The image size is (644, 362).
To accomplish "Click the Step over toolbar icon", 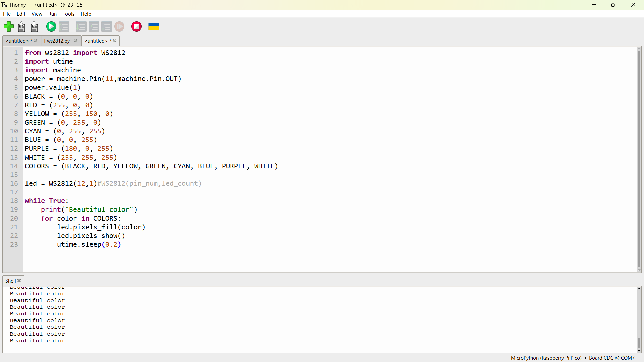I will (81, 26).
